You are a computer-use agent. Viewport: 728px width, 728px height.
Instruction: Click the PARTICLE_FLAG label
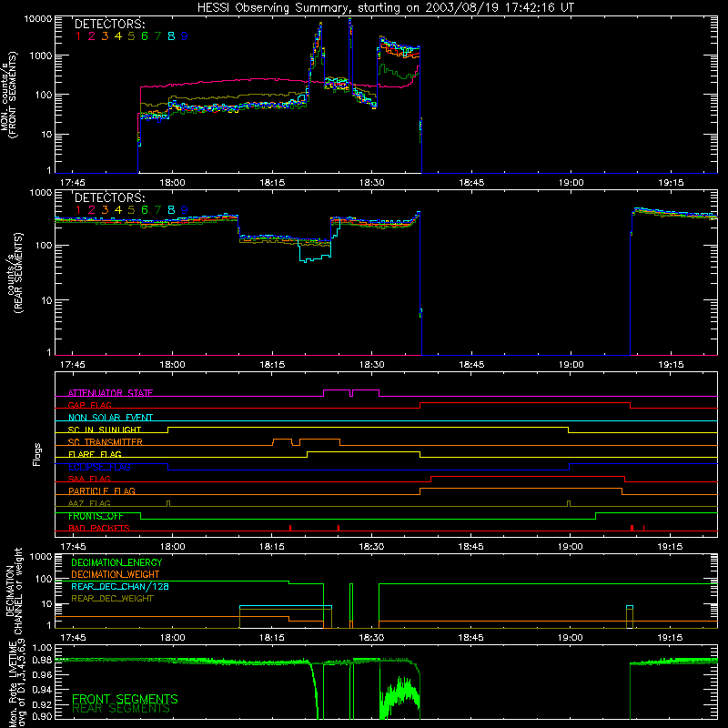[x=102, y=491]
